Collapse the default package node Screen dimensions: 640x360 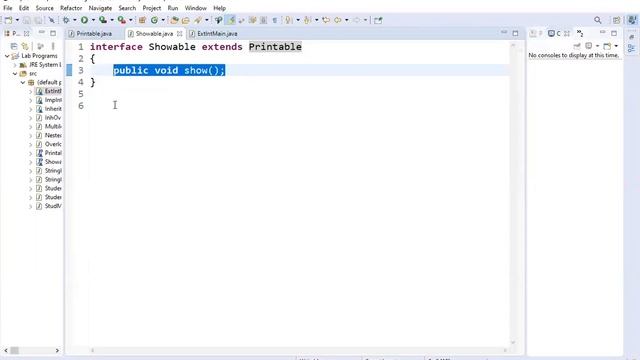pos(23,82)
